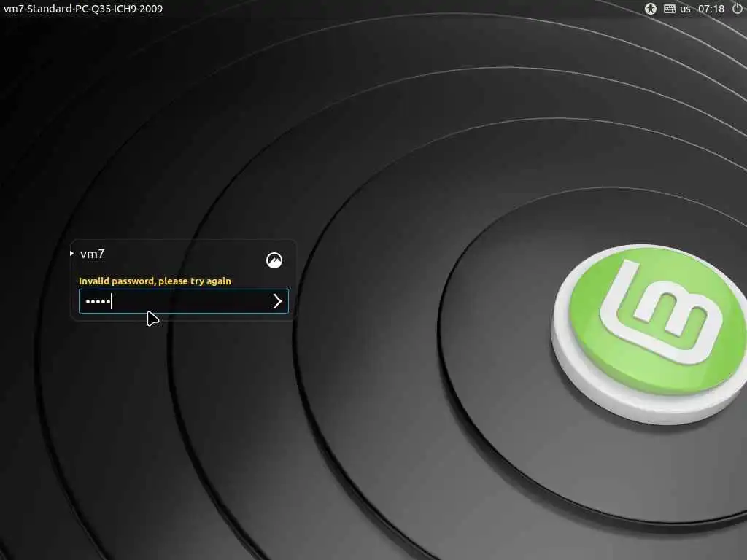This screenshot has width=747, height=560.
Task: Focus the password input field
Action: pos(183,301)
